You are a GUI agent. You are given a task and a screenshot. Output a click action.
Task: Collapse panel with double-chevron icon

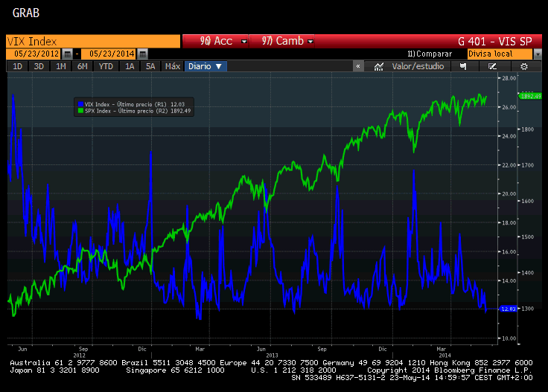pyautogui.click(x=358, y=66)
